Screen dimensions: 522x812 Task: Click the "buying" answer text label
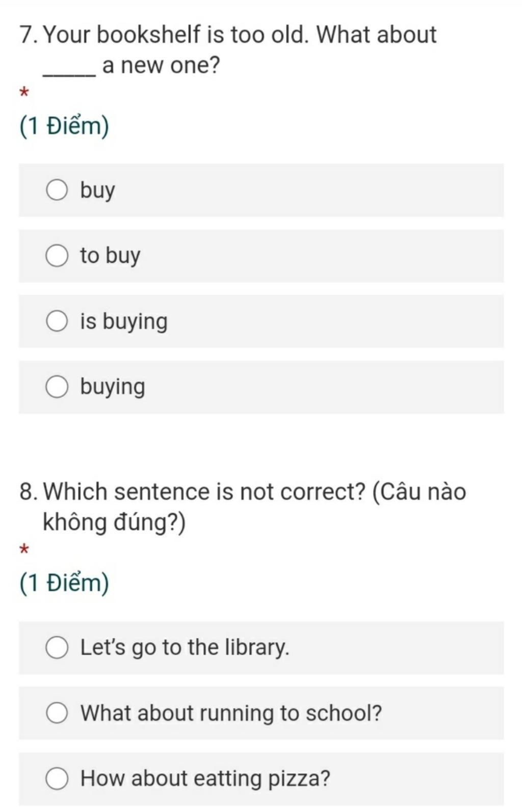[x=113, y=388]
